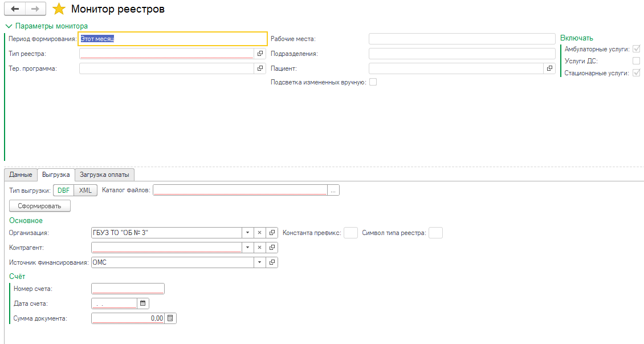Click the back navigation arrow
The width and height of the screenshot is (644, 344).
[x=15, y=9]
